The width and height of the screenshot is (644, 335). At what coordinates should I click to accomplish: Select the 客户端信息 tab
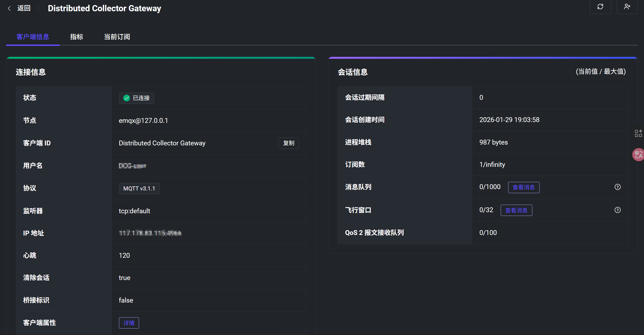point(33,37)
